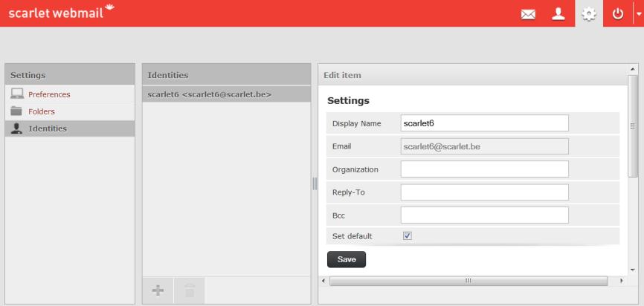Screen dimensions: 644x306
Task: Click the Identities person icon
Action: [16, 128]
